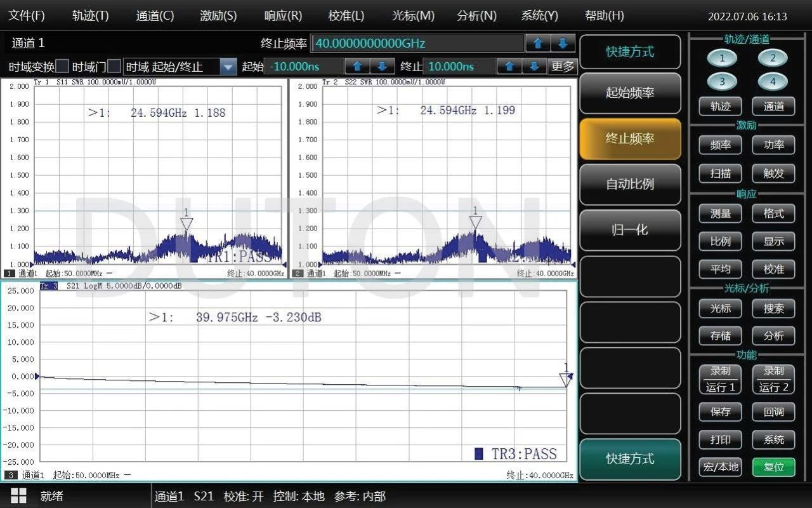This screenshot has width=812, height=508.
Task: Open the 校准(L) menu
Action: (x=346, y=16)
